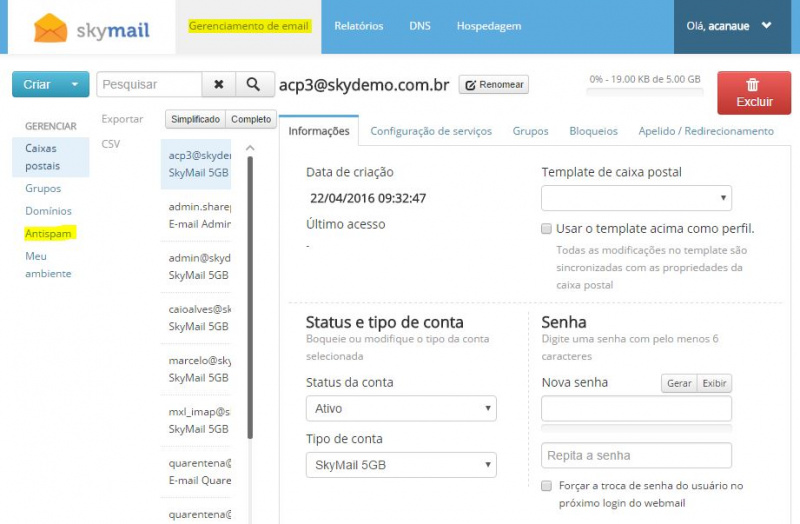
Task: Click the red Excluir button
Action: (x=754, y=93)
